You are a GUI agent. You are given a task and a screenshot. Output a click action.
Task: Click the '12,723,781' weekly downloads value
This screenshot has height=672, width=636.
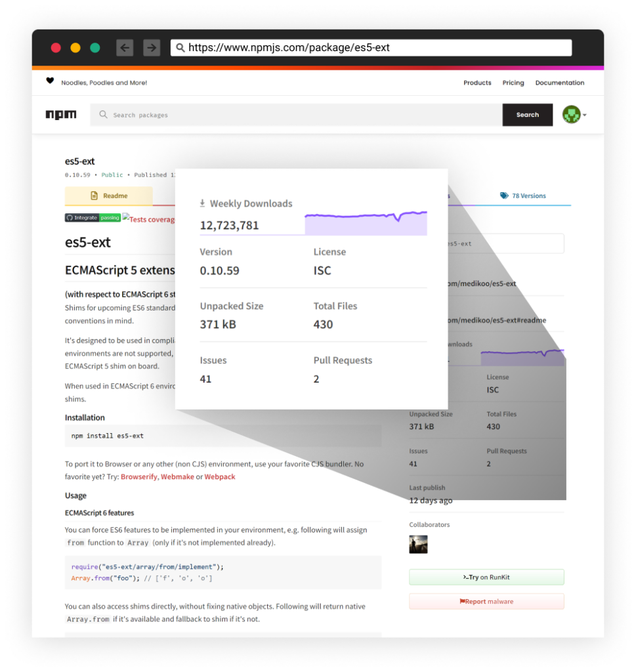coord(229,226)
